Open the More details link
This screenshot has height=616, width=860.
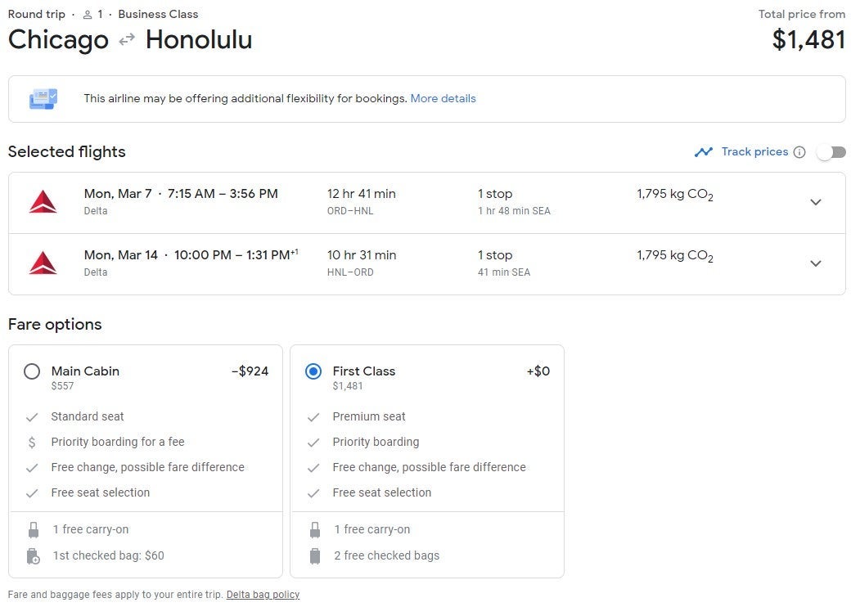tap(443, 99)
